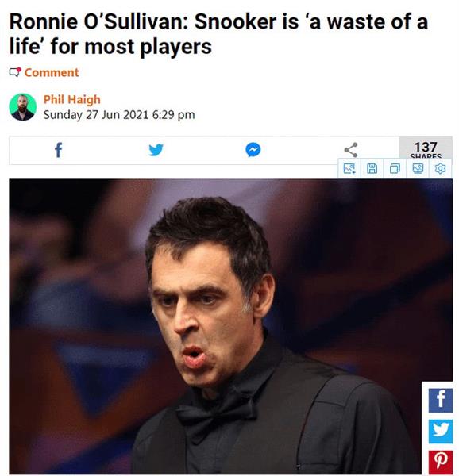This screenshot has width=459, height=476.
Task: Click the add image icon in the image toolbar
Action: [x=349, y=168]
